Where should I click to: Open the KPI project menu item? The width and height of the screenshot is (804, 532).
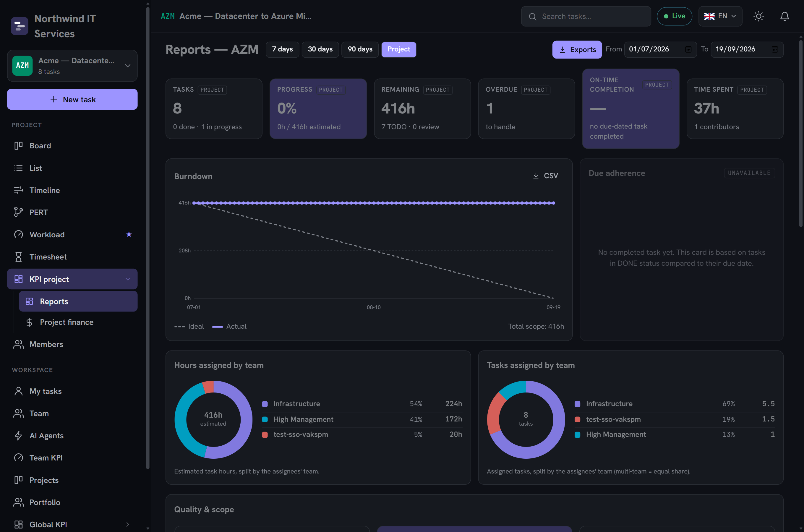pos(72,279)
